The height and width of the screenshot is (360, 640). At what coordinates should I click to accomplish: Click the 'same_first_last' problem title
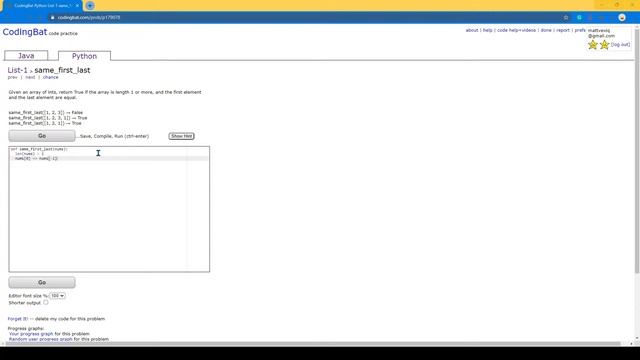(x=62, y=70)
